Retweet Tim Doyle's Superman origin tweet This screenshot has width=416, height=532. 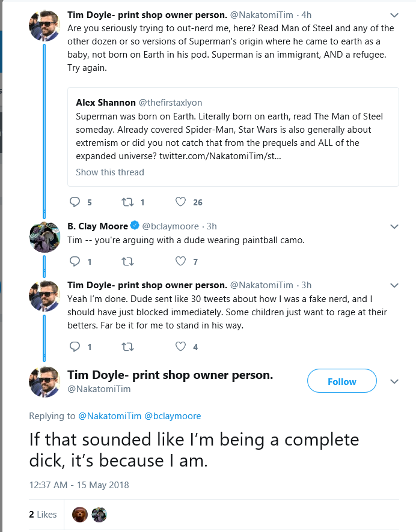coord(127,202)
